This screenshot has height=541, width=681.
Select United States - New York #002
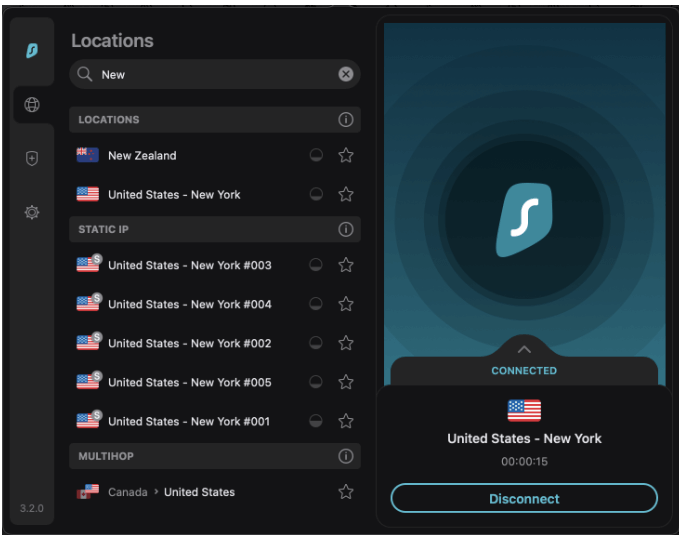point(215,343)
